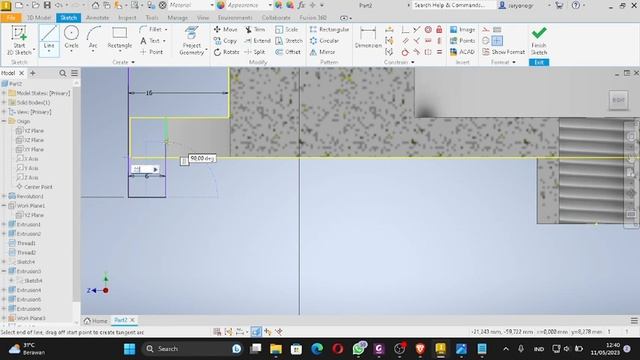
Task: Select the Mirror tool
Action: tap(322, 52)
